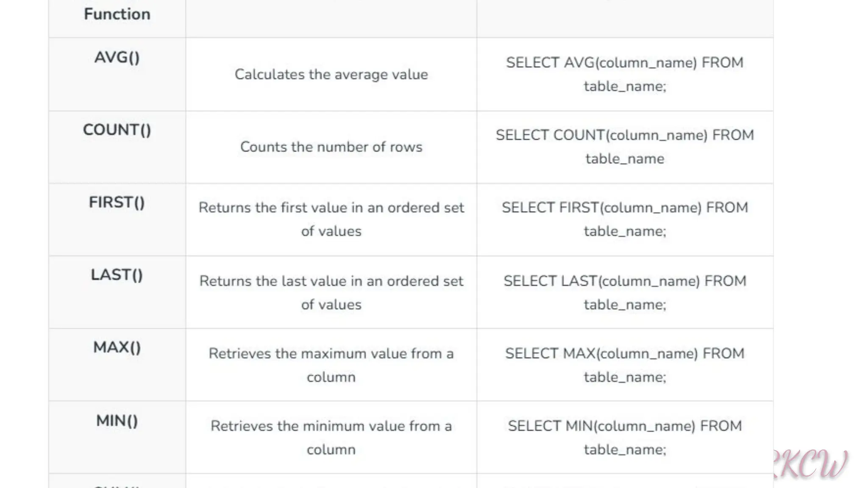The width and height of the screenshot is (868, 488).
Task: Select the SELECT AVG(column_name) syntax text
Action: click(x=625, y=74)
